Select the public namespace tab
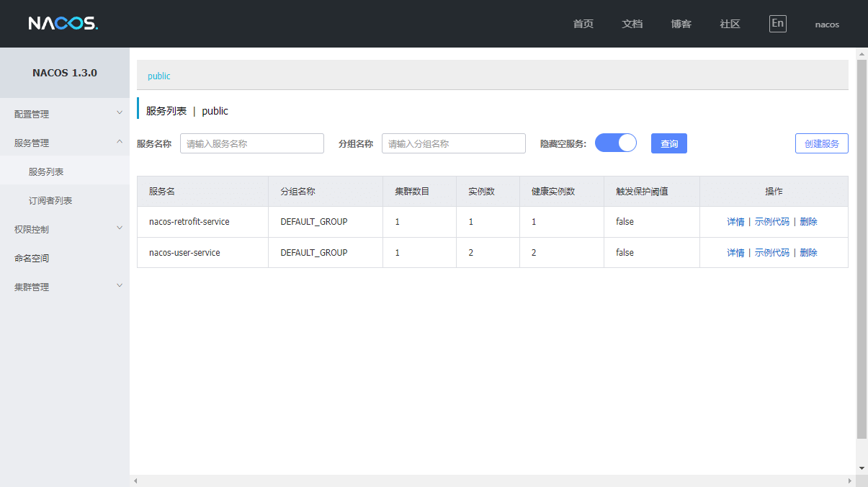Viewport: 868px width, 487px height. point(158,76)
